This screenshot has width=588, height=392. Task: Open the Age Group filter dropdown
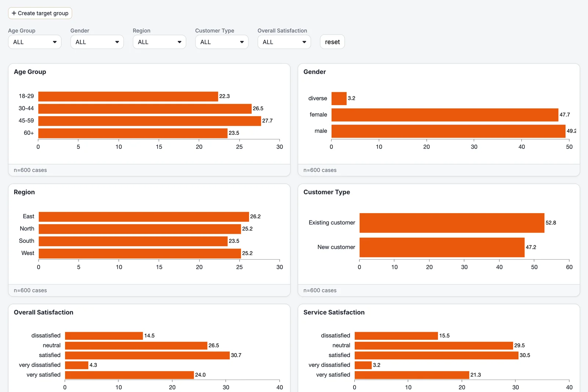(35, 42)
